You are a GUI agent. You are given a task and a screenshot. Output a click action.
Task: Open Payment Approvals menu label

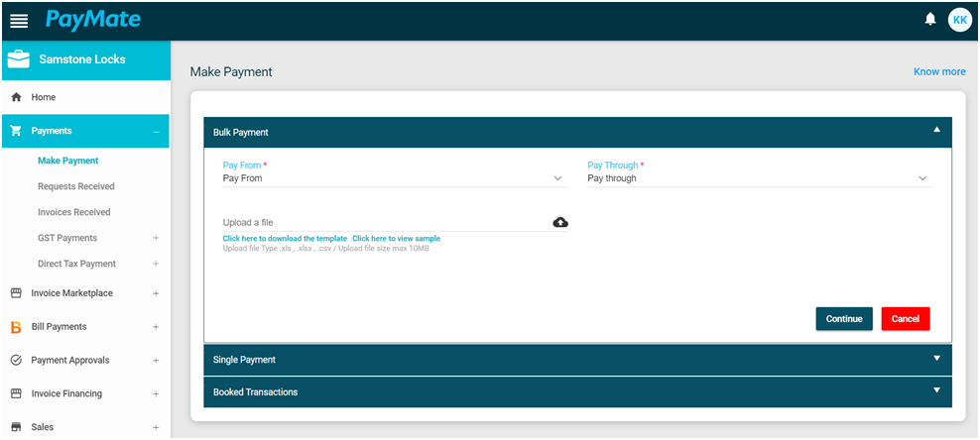coord(70,360)
